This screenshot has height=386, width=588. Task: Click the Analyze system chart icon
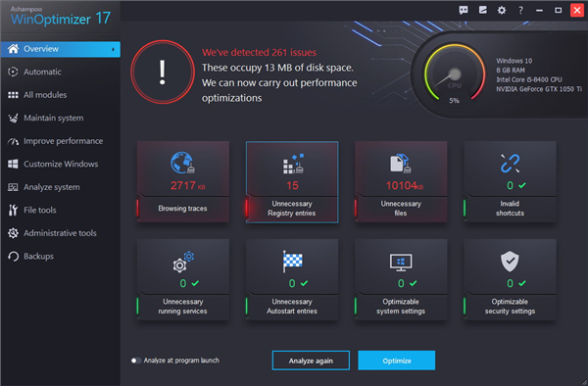point(13,187)
